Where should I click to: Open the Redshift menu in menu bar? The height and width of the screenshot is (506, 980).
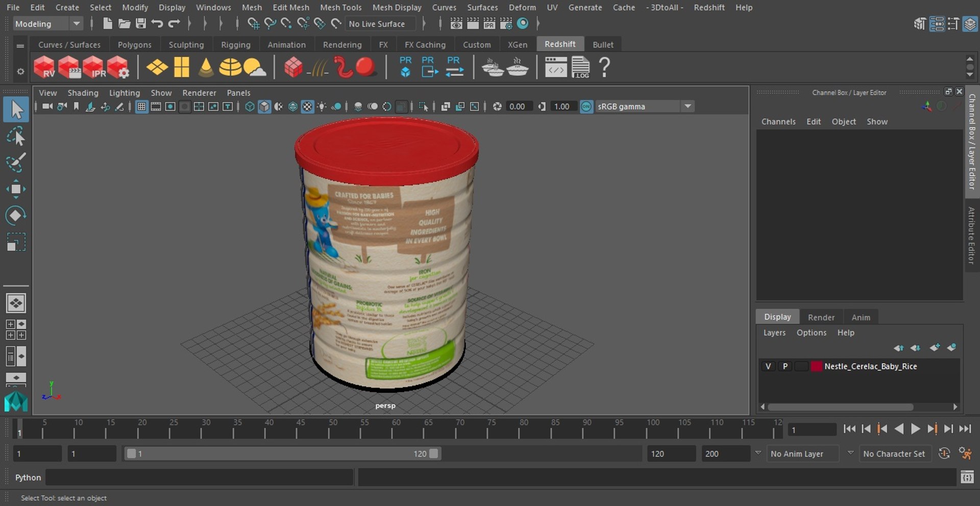(709, 7)
